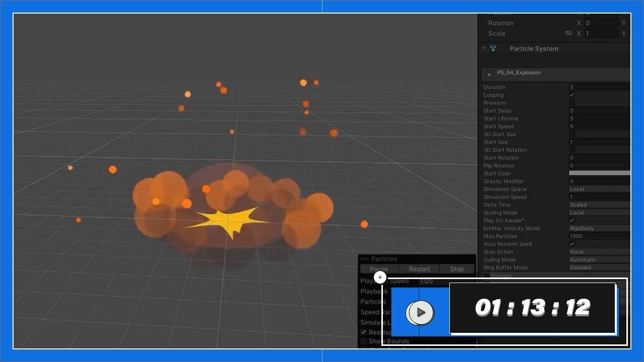Disable the Looping checkbox
This screenshot has height=362, width=644.
click(572, 95)
